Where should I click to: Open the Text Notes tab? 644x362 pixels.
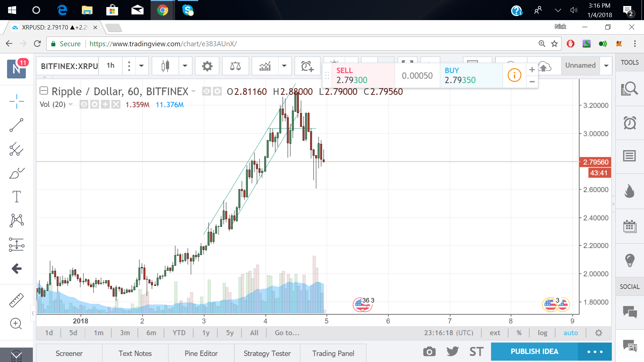[135, 353]
